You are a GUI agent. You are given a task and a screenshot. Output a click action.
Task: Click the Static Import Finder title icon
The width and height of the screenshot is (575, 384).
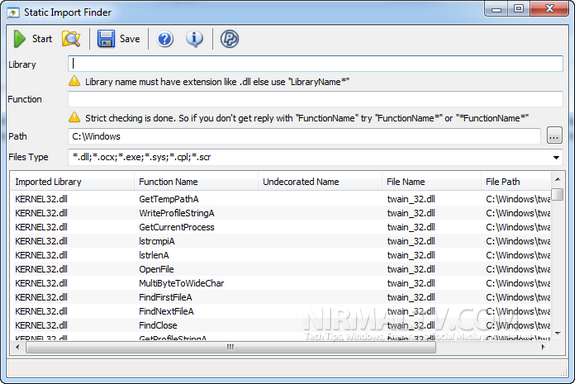(x=13, y=13)
